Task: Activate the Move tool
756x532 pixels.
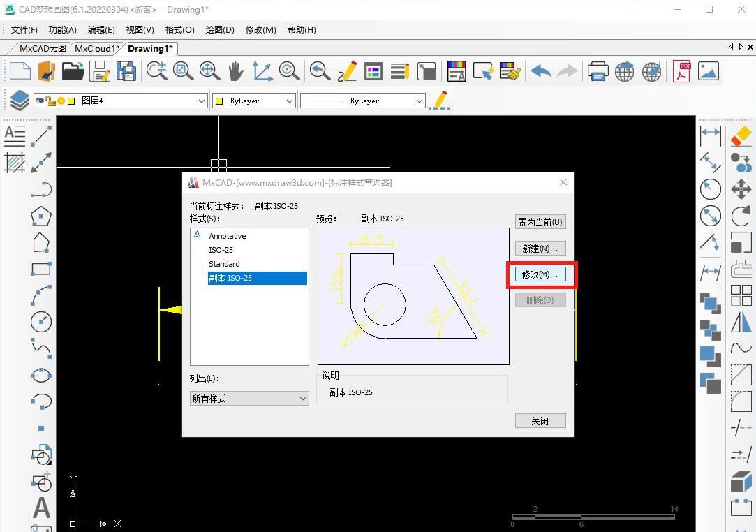Action: pos(741,189)
